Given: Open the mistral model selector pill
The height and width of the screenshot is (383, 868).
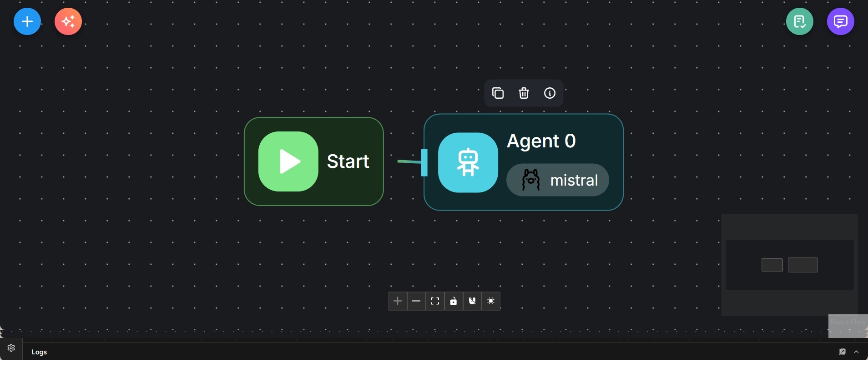Looking at the screenshot, I should coord(557,180).
